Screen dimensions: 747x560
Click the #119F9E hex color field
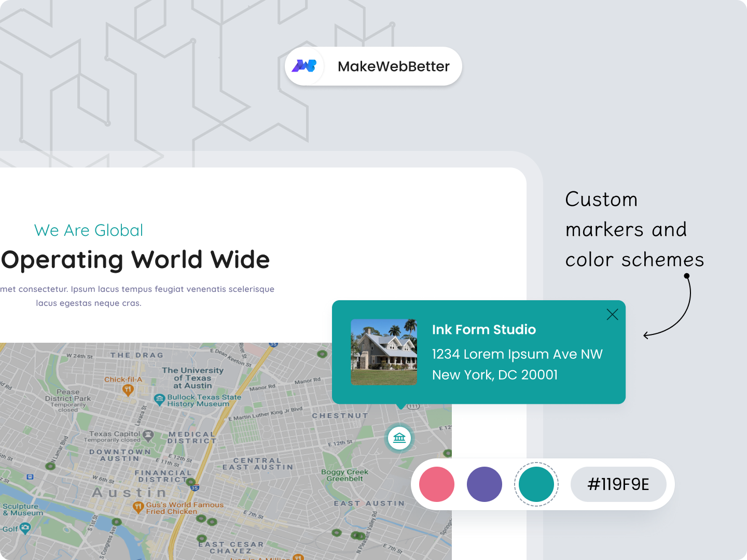[618, 484]
